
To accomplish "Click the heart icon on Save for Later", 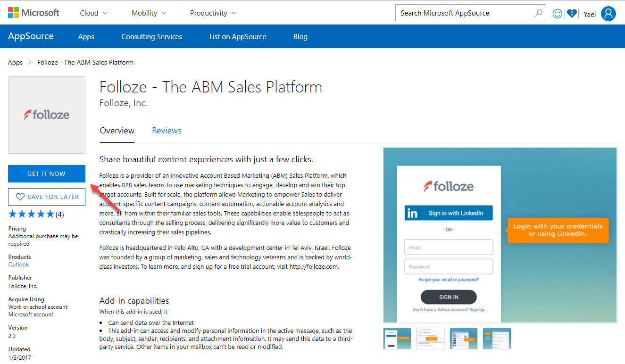I will [19, 197].
